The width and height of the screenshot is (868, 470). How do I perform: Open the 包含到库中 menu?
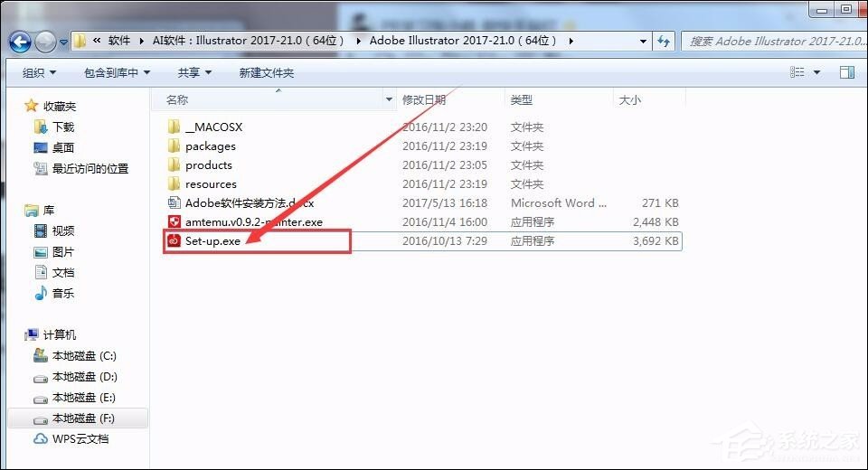pyautogui.click(x=117, y=72)
